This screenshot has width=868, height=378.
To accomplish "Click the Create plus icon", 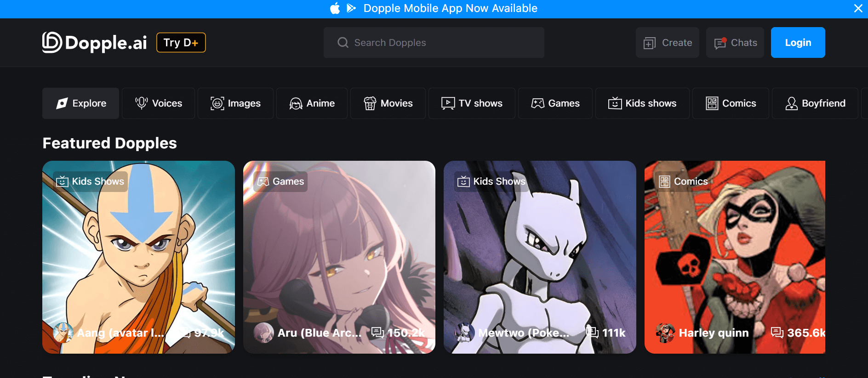I will coord(650,43).
